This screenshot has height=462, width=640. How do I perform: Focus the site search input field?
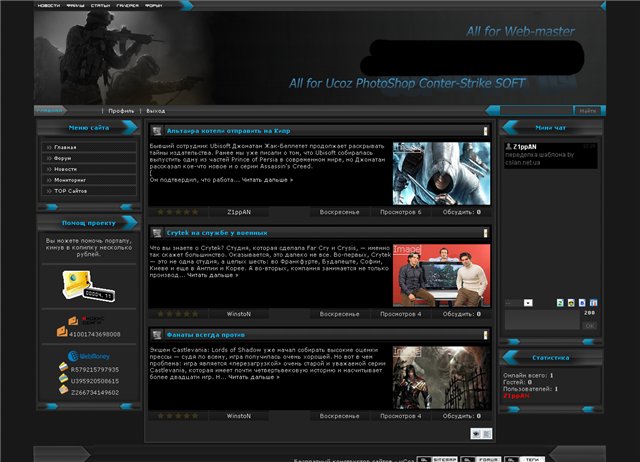point(536,111)
